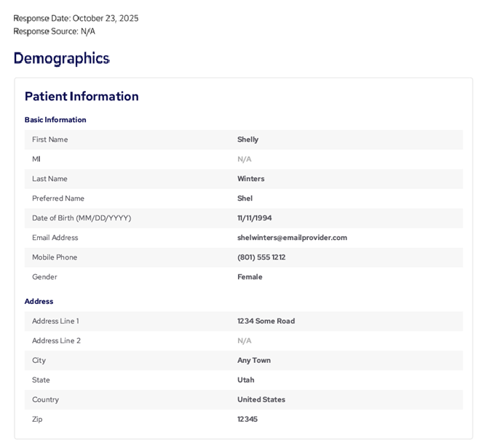Click the Response Date October 23, 2025 text

76,18
